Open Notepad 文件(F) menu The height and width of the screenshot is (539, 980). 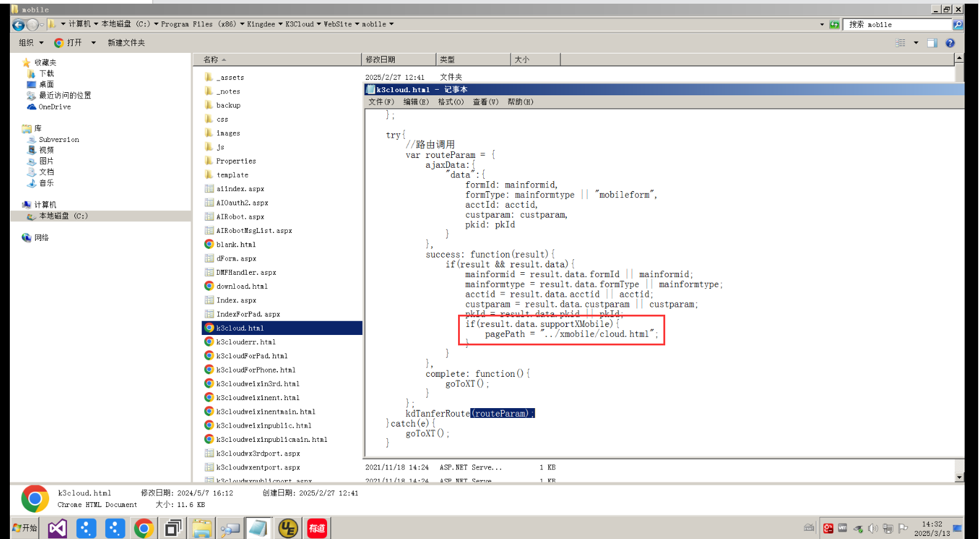click(x=381, y=102)
